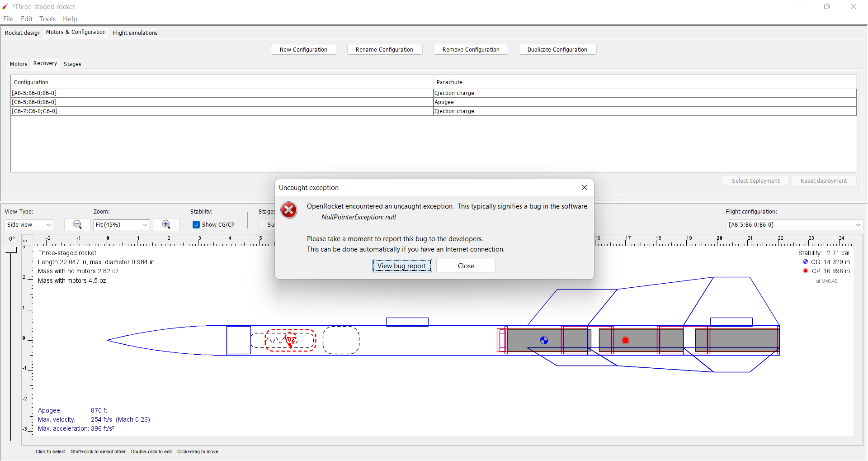Click the Configuration column header

click(222, 82)
